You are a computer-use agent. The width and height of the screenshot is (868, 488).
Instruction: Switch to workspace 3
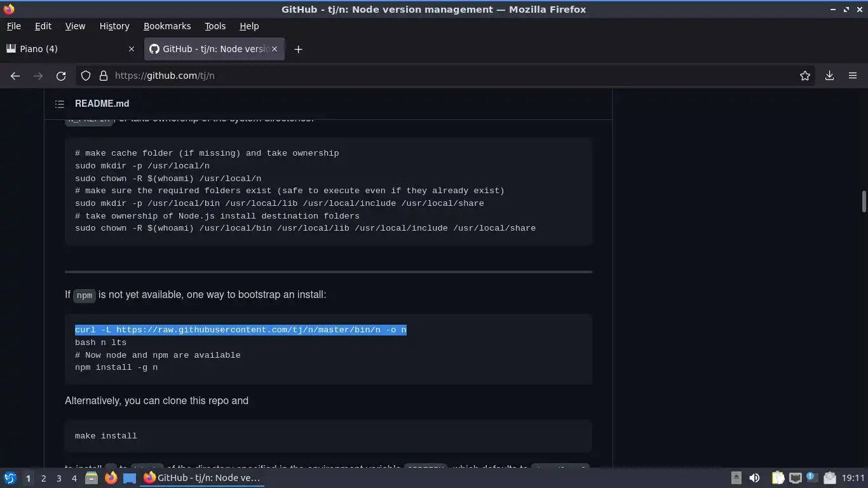tap(58, 478)
